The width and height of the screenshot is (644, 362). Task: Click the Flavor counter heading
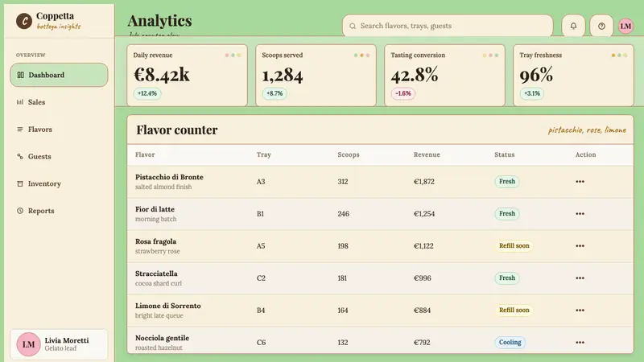pos(177,130)
